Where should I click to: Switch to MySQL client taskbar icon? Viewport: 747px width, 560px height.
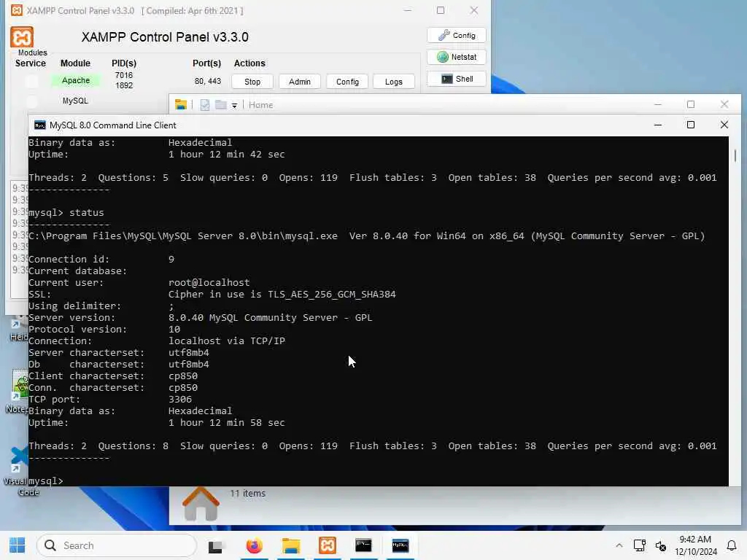click(400, 545)
